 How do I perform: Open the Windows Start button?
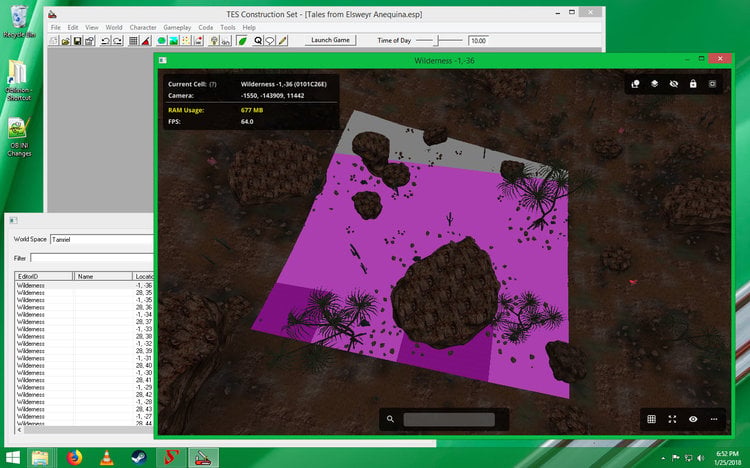13,458
